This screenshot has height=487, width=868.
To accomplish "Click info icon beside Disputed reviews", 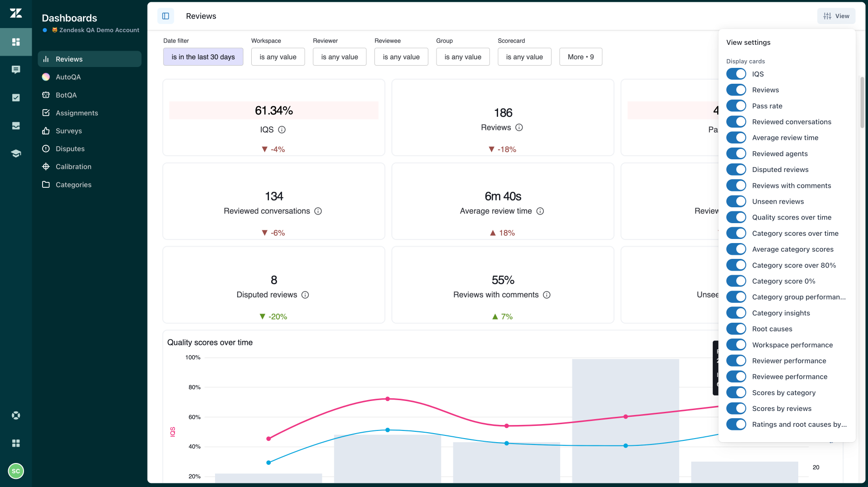I will point(305,295).
